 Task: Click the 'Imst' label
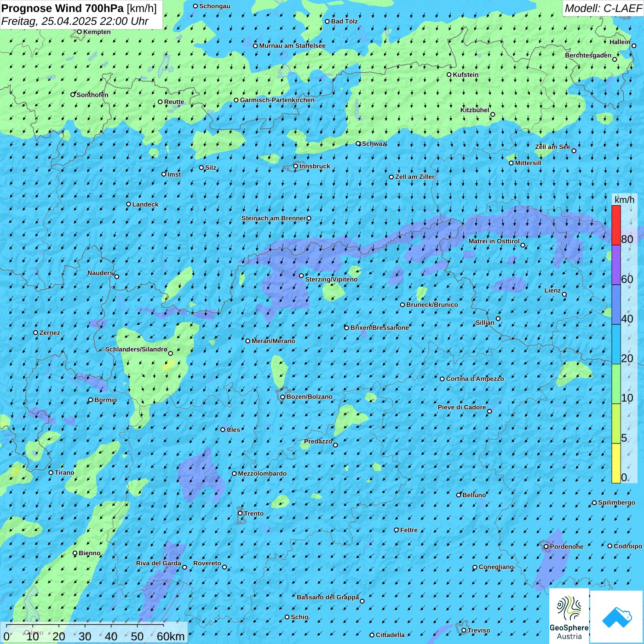click(174, 174)
